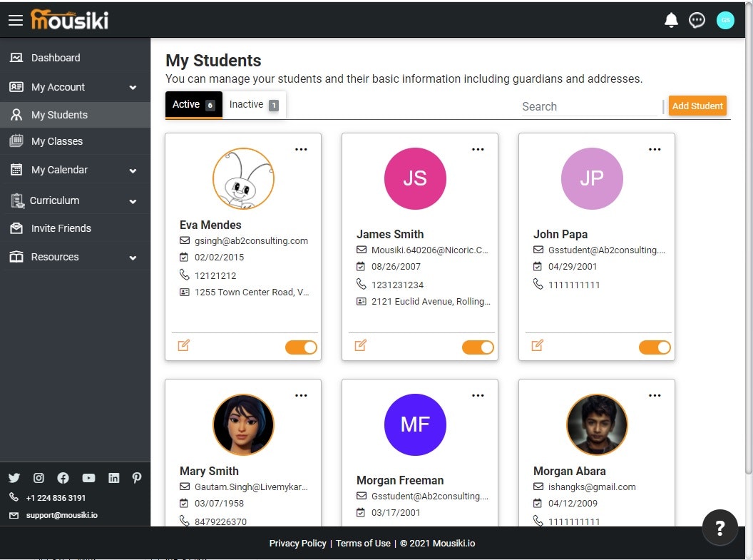Viewport: 753px width, 560px height.
Task: Open chat messages icon
Action: (x=697, y=20)
